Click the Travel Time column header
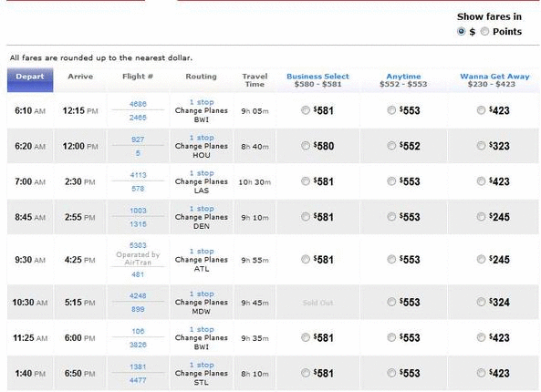The height and width of the screenshot is (392, 541). (x=255, y=80)
